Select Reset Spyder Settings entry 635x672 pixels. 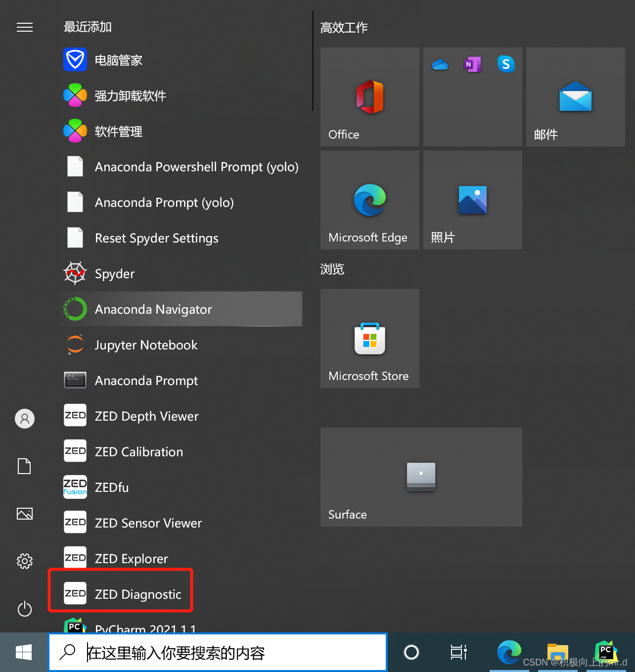pos(156,238)
